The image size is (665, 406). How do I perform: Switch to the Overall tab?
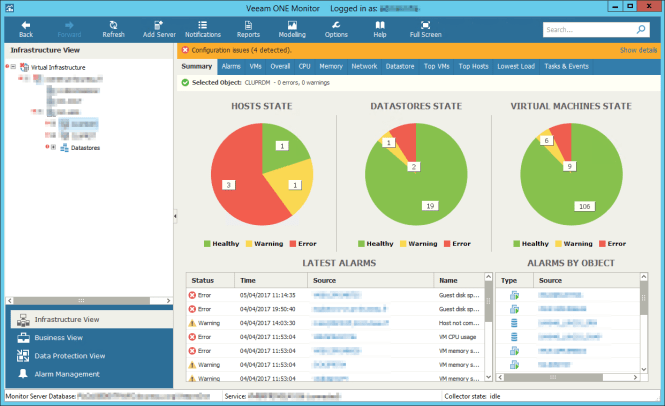tap(280, 66)
